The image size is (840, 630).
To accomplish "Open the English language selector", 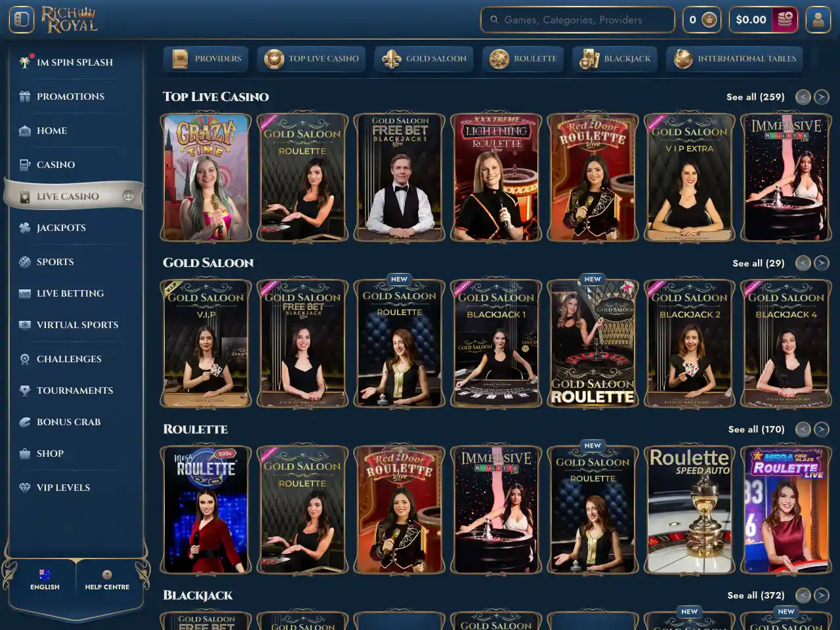I will pyautogui.click(x=45, y=580).
